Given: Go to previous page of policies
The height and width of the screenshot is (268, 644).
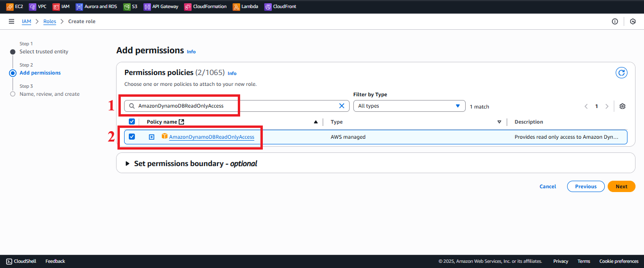Looking at the screenshot, I should coord(586,106).
